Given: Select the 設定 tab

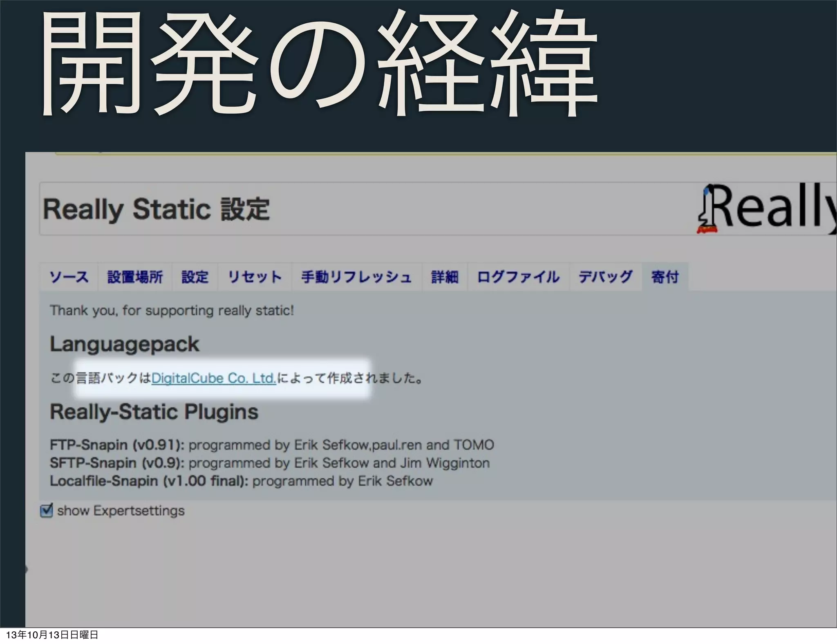Looking at the screenshot, I should click(195, 277).
